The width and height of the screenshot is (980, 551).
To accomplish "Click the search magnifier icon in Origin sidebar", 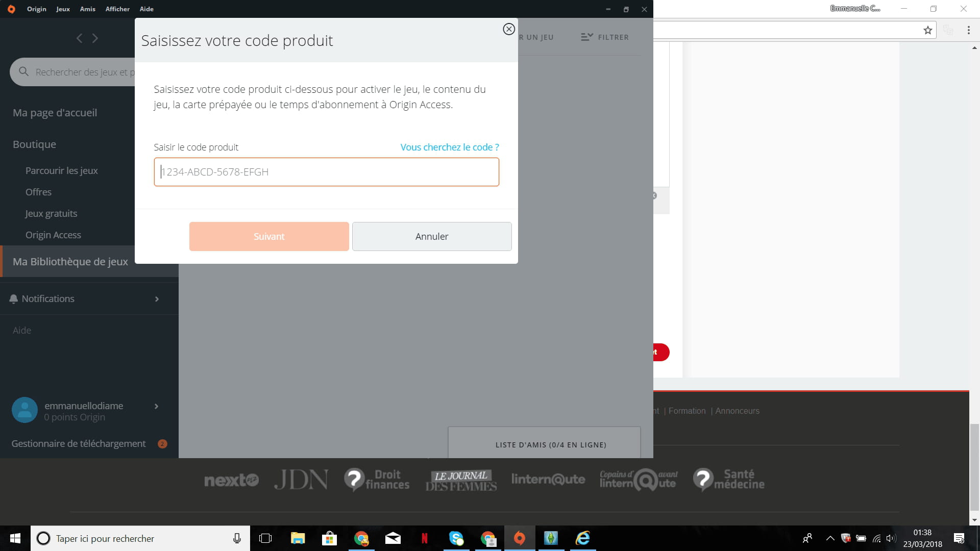I will [x=23, y=71].
